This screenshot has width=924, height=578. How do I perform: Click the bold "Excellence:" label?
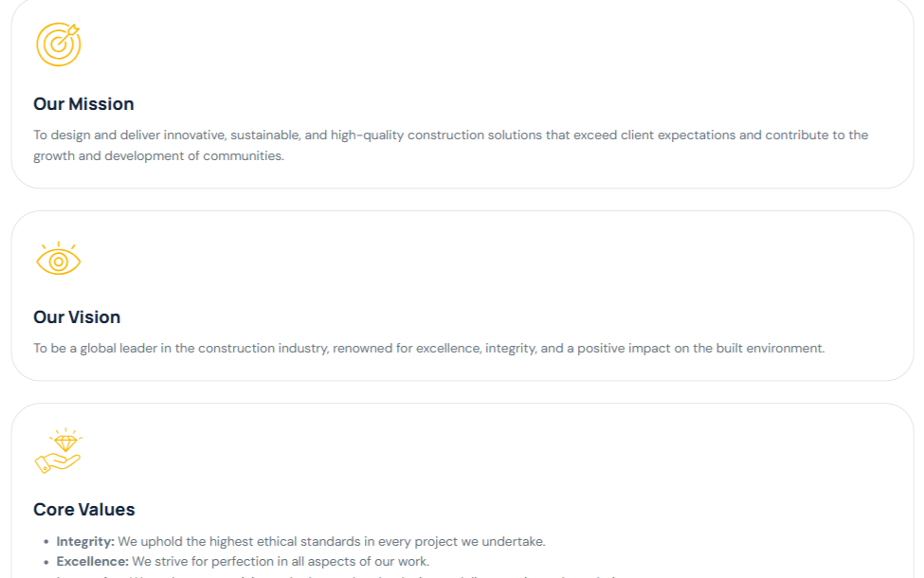(x=92, y=562)
